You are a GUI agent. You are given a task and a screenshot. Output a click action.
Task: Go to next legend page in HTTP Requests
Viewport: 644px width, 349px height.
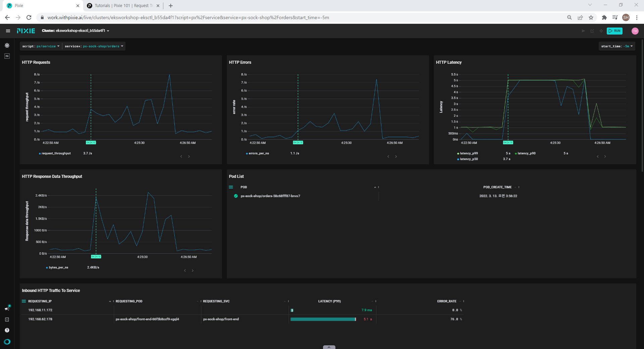coord(189,156)
